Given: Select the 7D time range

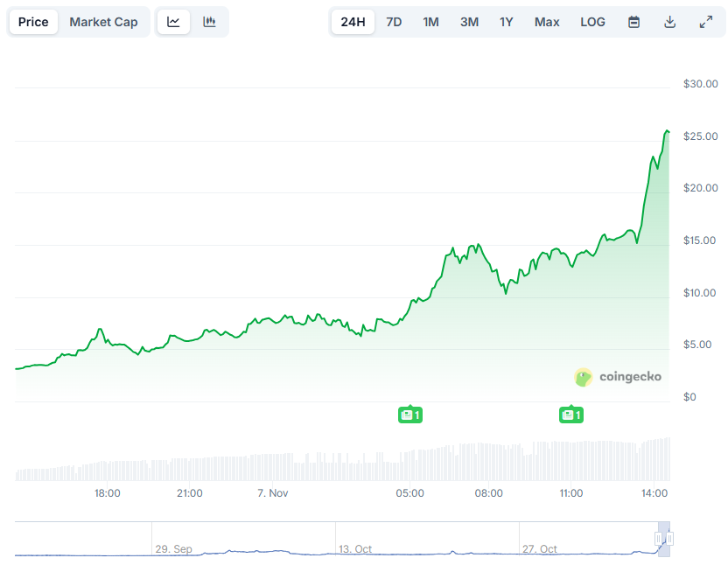Looking at the screenshot, I should click(x=394, y=22).
